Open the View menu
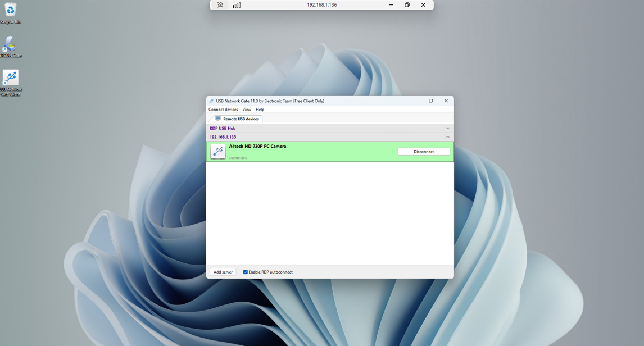 point(247,110)
